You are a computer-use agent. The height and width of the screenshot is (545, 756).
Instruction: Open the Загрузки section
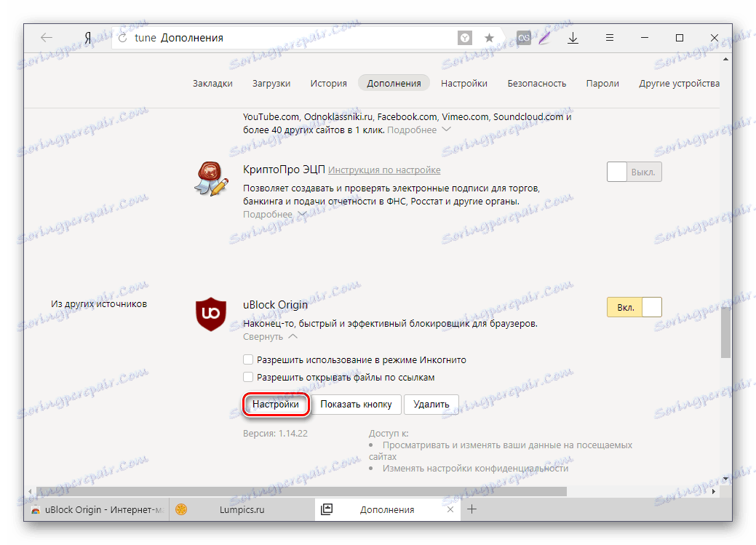pyautogui.click(x=271, y=84)
